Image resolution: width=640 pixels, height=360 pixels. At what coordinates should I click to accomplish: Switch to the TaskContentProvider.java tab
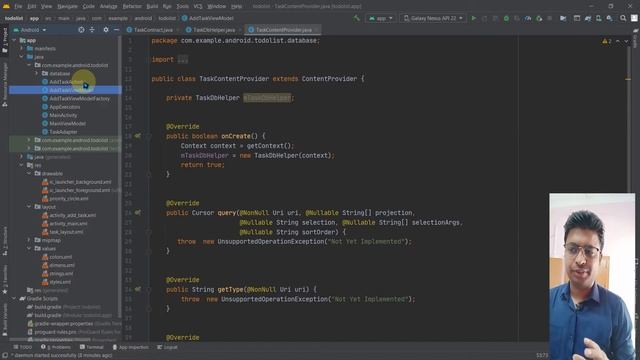coord(283,30)
